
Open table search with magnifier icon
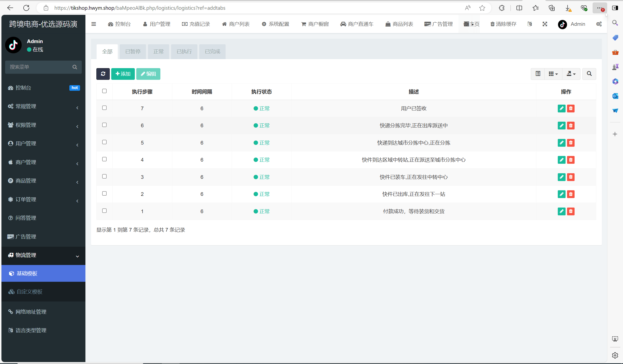coord(589,74)
